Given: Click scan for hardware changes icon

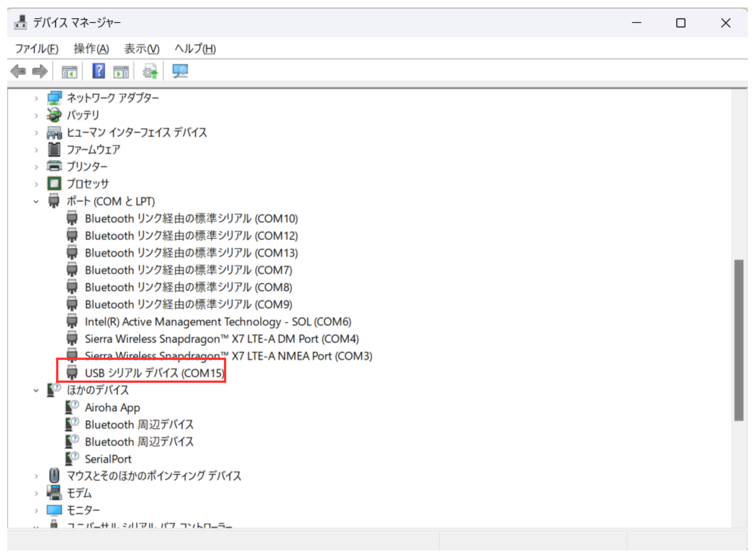Looking at the screenshot, I should [x=180, y=71].
